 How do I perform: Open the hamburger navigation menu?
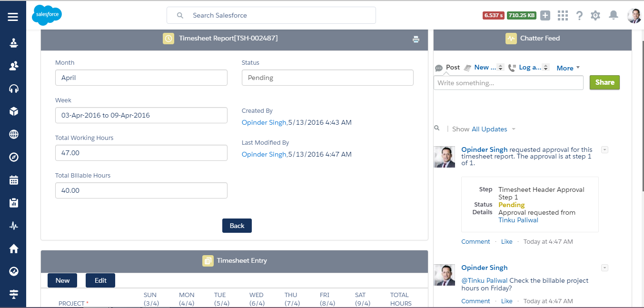coord(13,17)
